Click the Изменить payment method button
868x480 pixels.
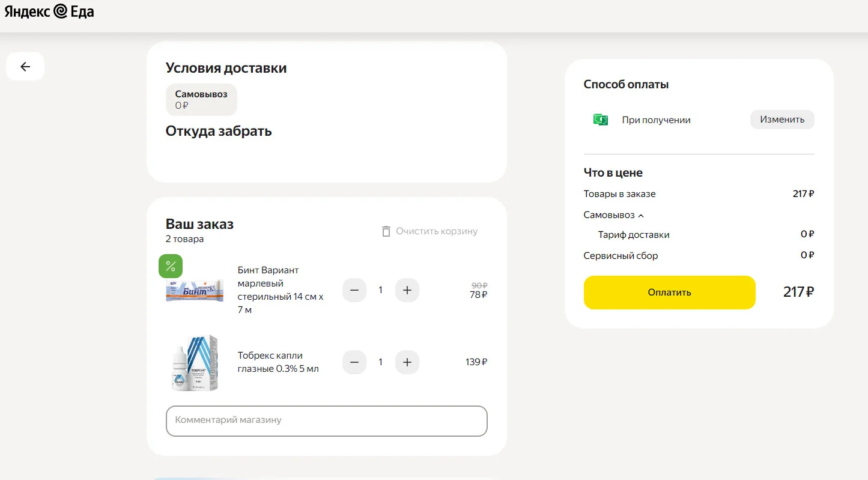(x=782, y=120)
